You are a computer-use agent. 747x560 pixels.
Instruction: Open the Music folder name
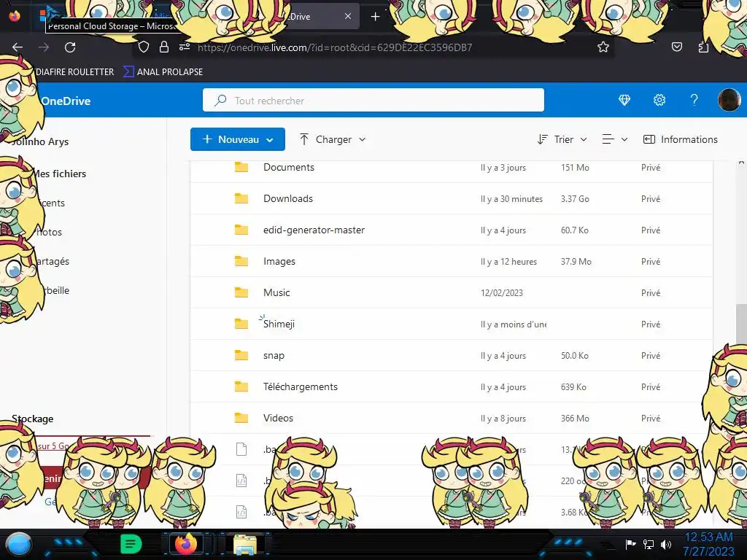click(276, 292)
